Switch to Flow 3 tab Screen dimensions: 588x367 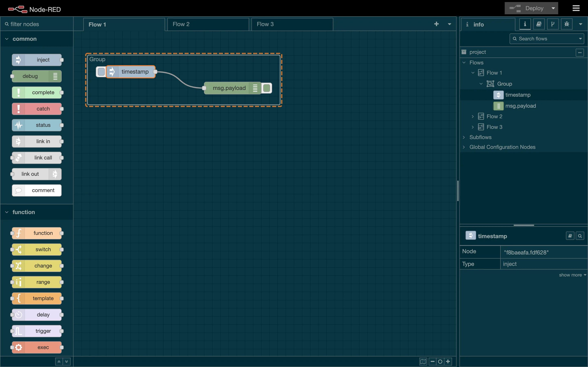pyautogui.click(x=264, y=24)
